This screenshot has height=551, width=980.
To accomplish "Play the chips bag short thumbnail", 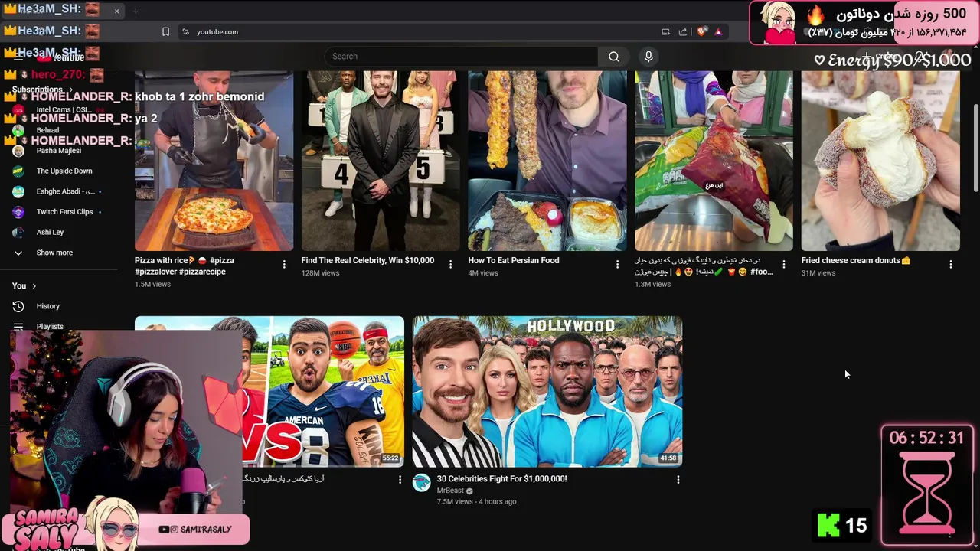I will pos(714,161).
